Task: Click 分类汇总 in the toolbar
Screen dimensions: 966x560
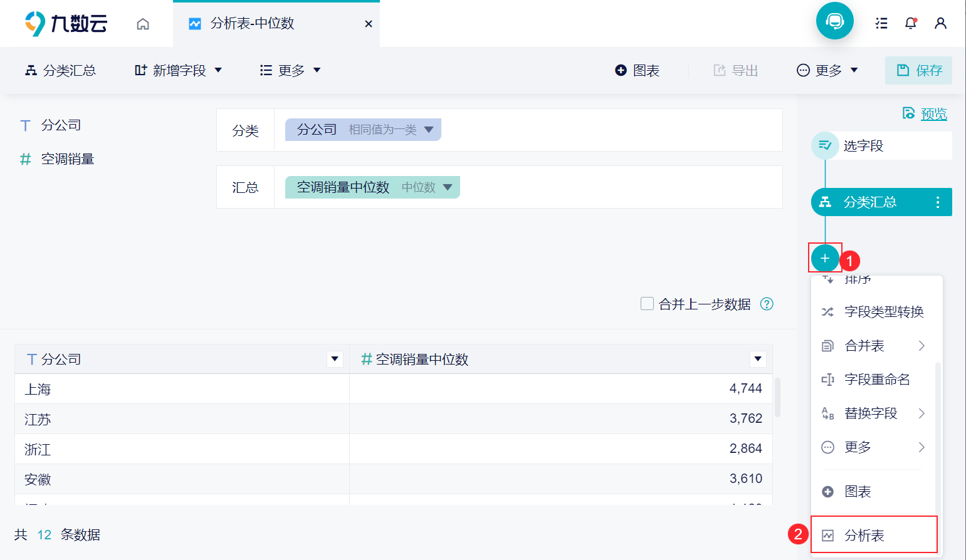Action: pos(60,70)
